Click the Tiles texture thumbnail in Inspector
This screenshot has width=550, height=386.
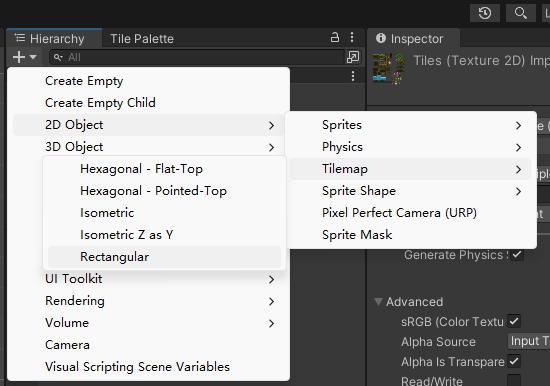click(389, 69)
